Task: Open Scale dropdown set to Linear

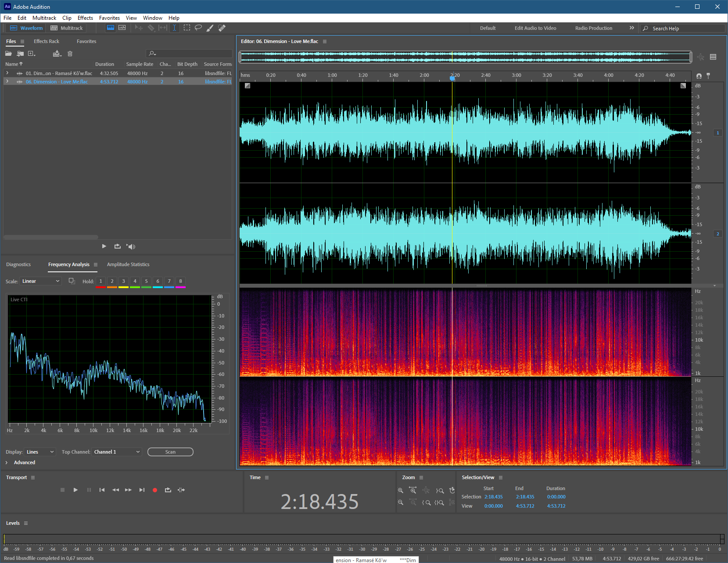Action: (x=41, y=281)
